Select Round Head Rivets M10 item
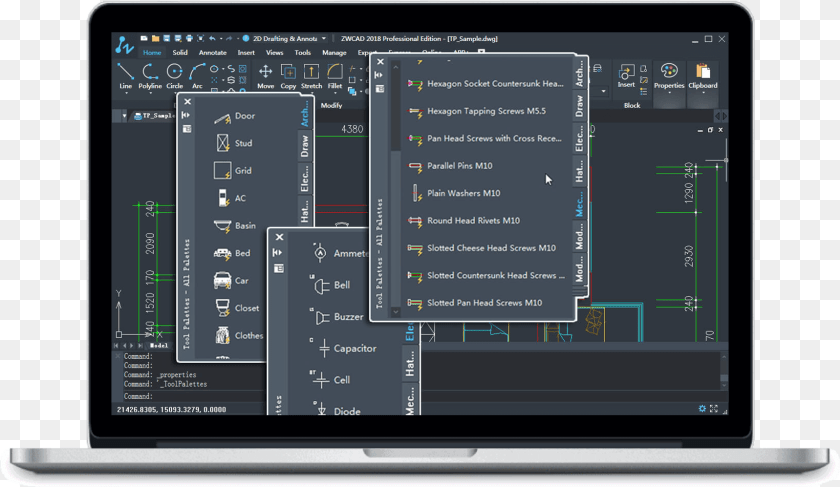This screenshot has height=487, width=840. pos(463,221)
